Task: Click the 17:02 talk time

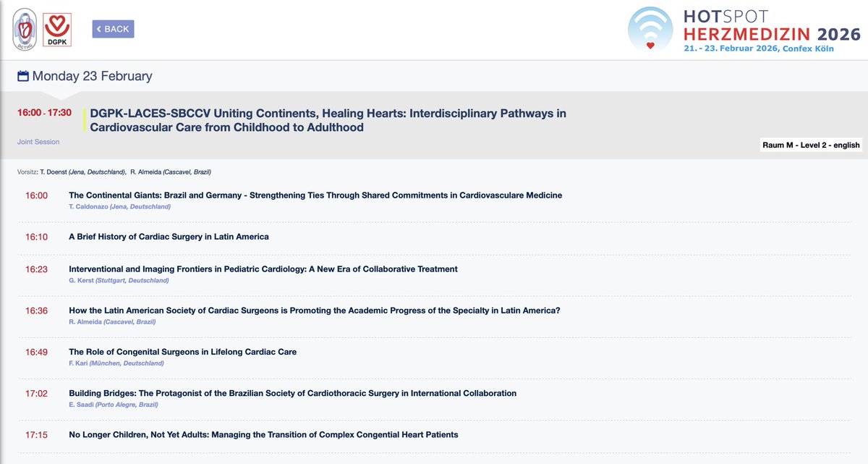Action: (37, 394)
